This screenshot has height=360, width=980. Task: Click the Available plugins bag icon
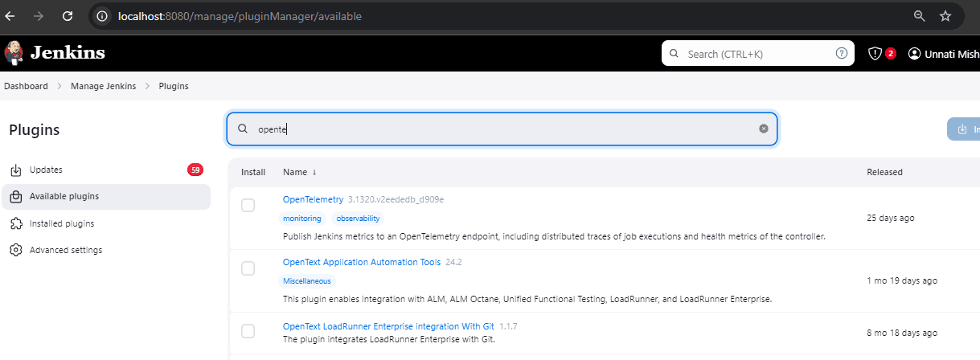point(15,196)
